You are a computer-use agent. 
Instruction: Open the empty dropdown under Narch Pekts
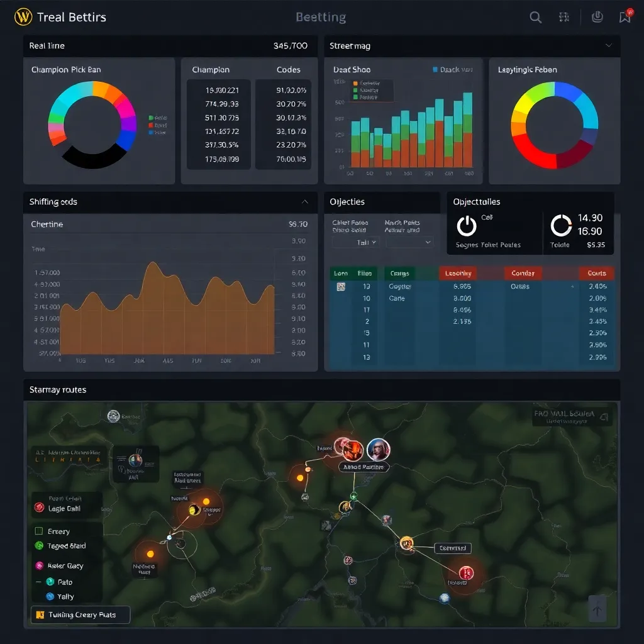point(409,242)
